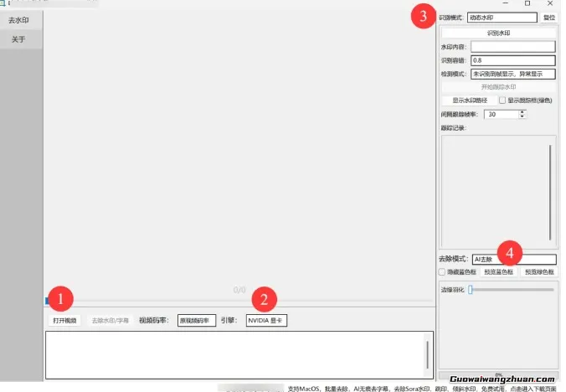The image size is (566, 392).
Task: Open the 识别模式 dropdown showing 动态水印
Action: pos(502,17)
